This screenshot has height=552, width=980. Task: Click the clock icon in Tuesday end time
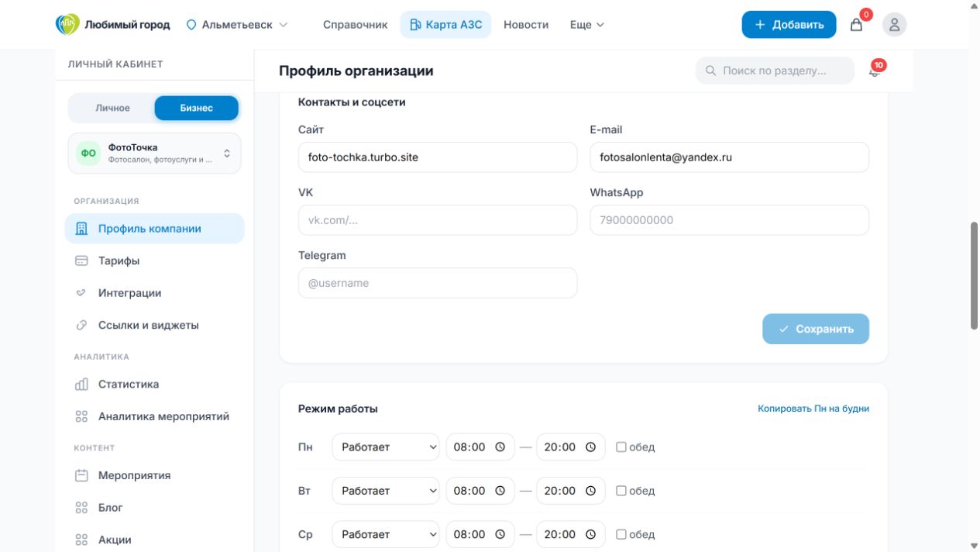(590, 491)
